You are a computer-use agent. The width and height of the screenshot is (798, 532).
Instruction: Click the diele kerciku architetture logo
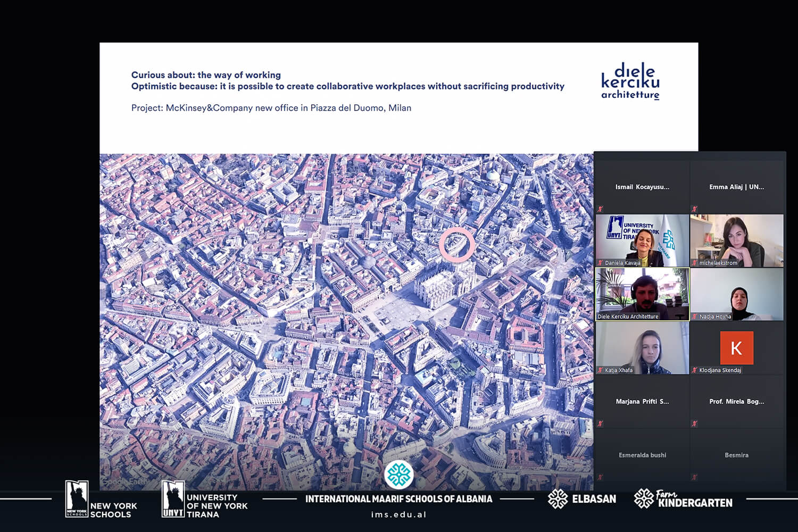(630, 81)
